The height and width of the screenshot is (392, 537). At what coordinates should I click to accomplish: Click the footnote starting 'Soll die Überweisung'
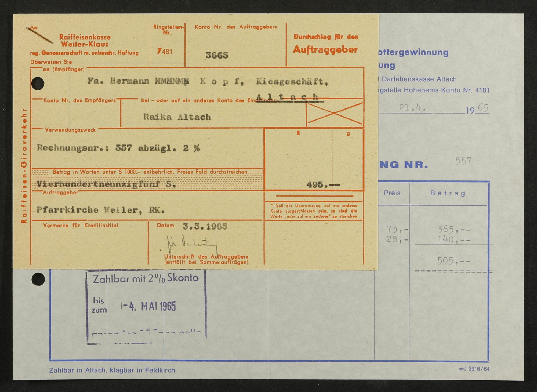[x=314, y=211]
